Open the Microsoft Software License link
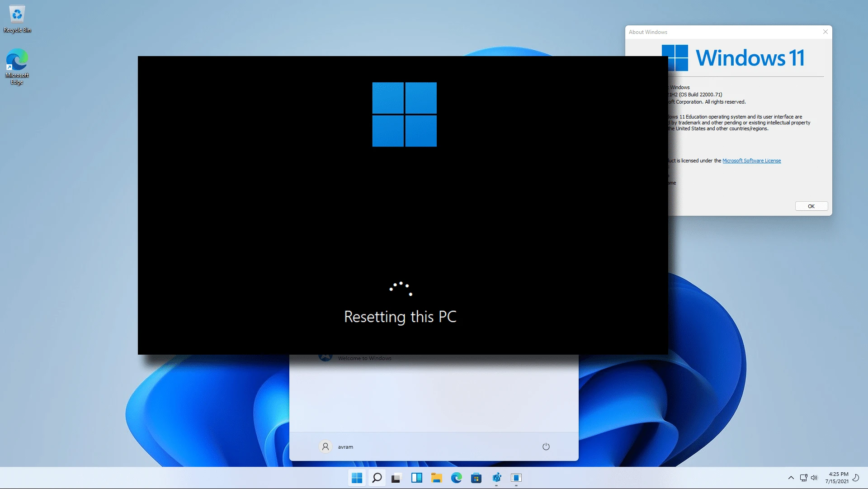Image resolution: width=868 pixels, height=489 pixels. point(751,161)
